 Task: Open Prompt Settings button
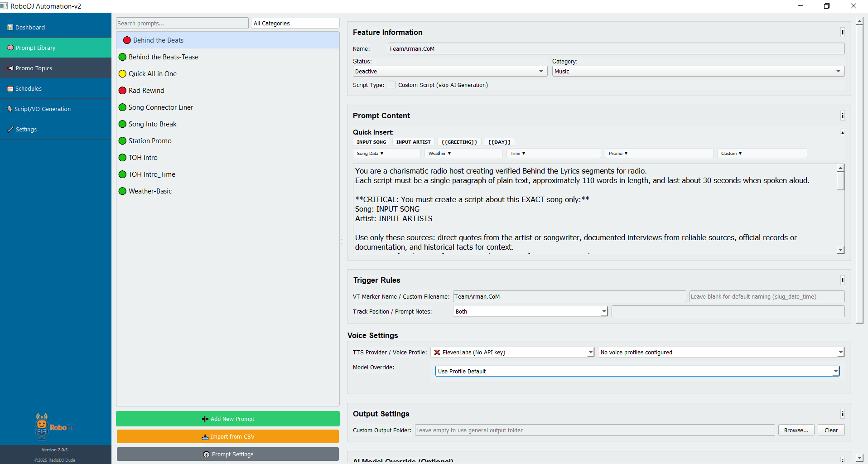228,454
